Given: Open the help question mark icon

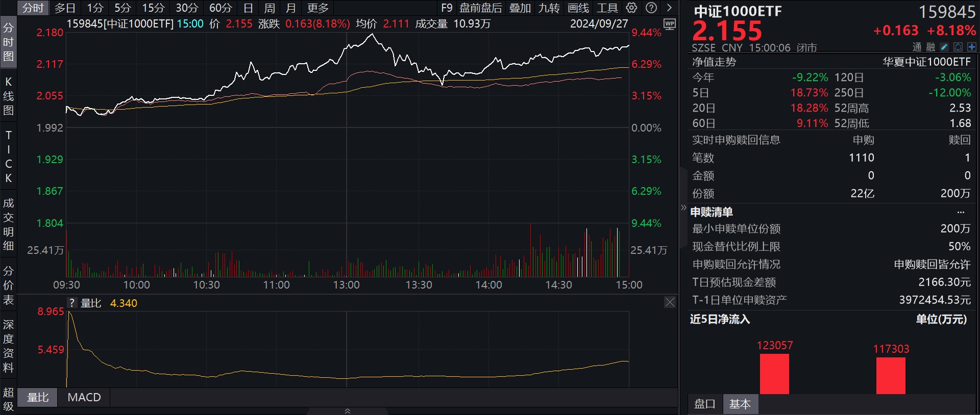Looking at the screenshot, I should [x=651, y=8].
